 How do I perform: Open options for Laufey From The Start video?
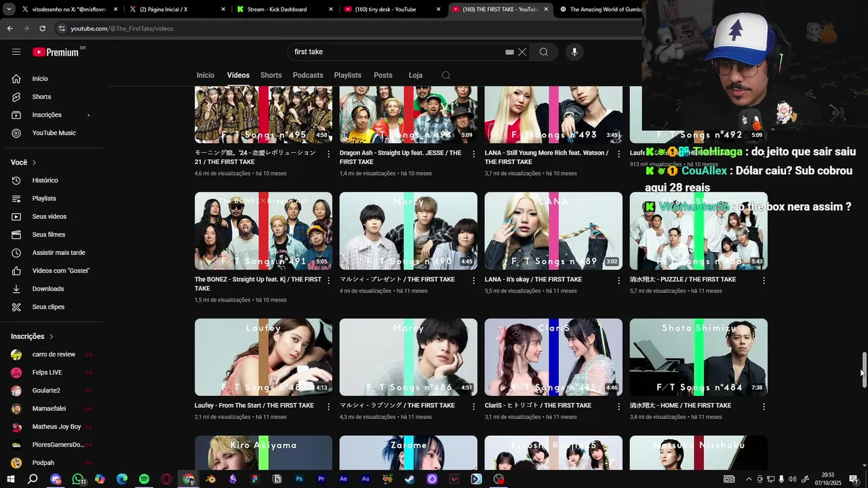(328, 407)
